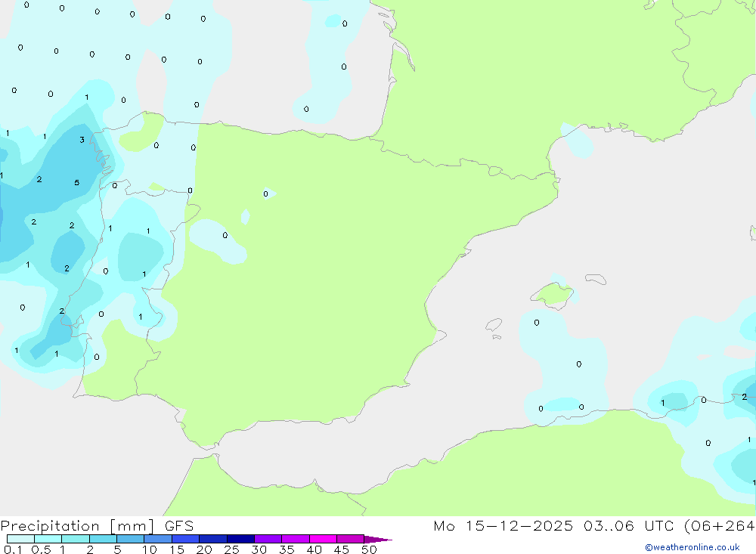The image size is (756, 554).
Task: Click the navy swatch between 25 and 30
Action: (x=240, y=539)
